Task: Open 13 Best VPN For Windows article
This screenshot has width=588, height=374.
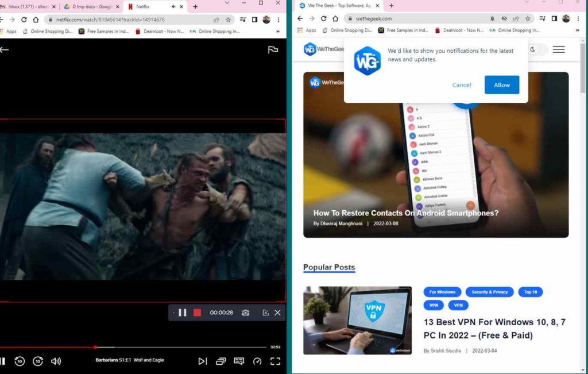Action: [x=494, y=329]
